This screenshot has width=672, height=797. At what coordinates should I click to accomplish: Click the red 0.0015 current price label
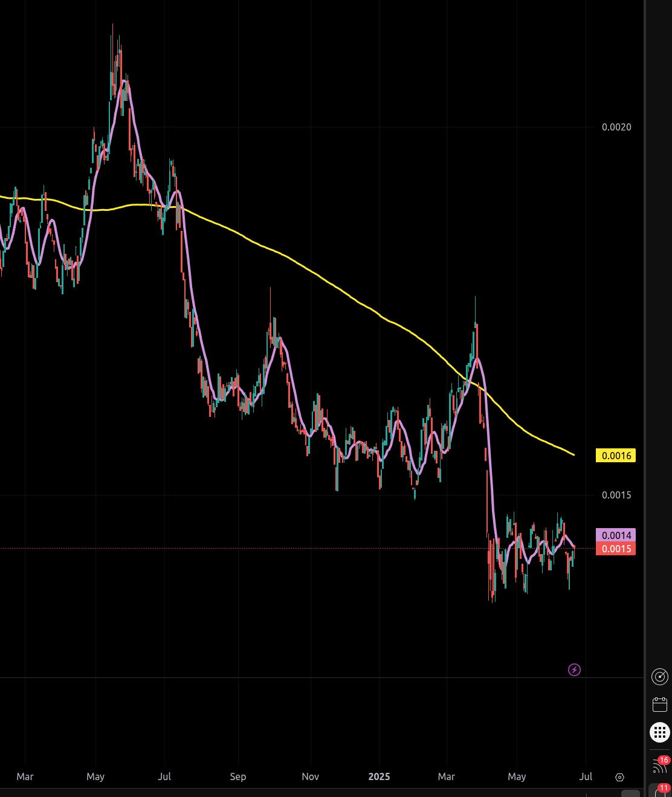[616, 549]
